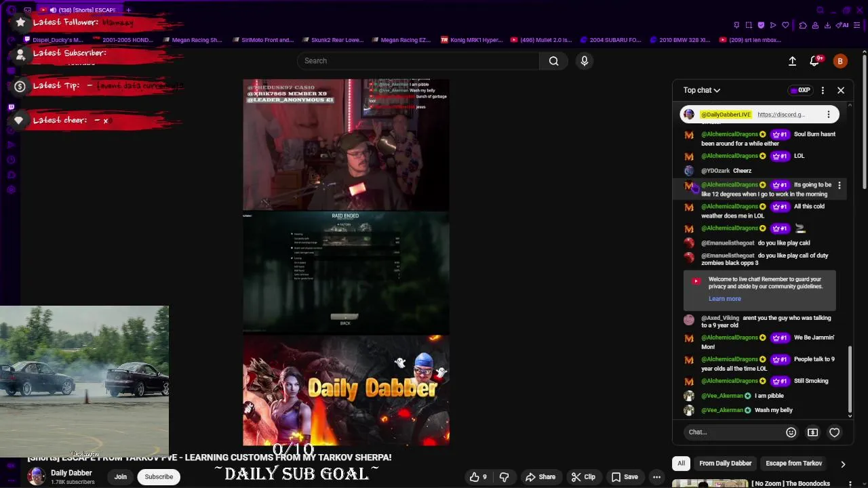Open the notifications bell
This screenshot has height=488, width=868.
(815, 61)
